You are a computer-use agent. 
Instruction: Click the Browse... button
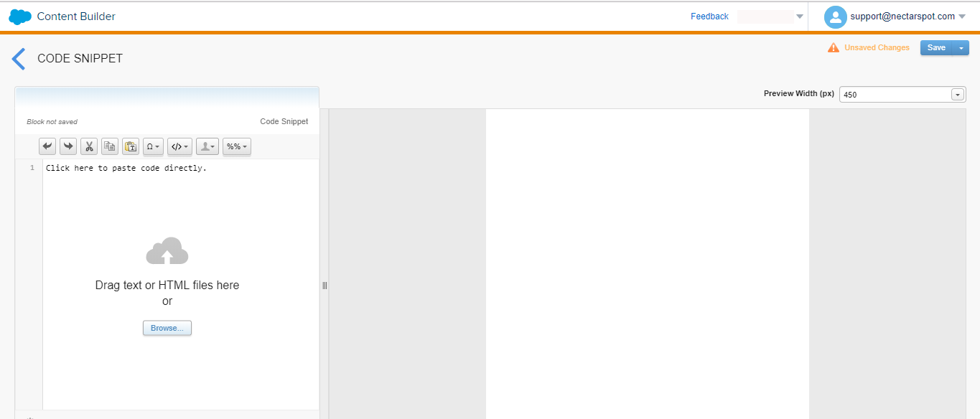(167, 328)
